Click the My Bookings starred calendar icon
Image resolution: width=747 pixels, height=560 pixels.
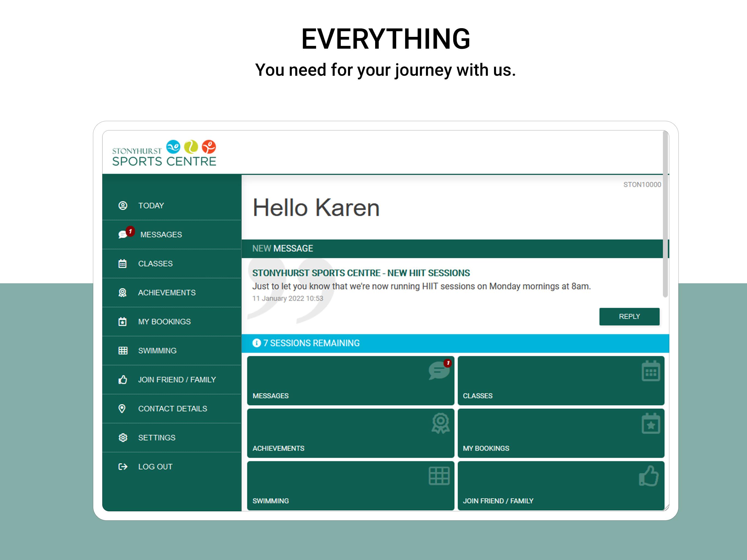coord(122,322)
